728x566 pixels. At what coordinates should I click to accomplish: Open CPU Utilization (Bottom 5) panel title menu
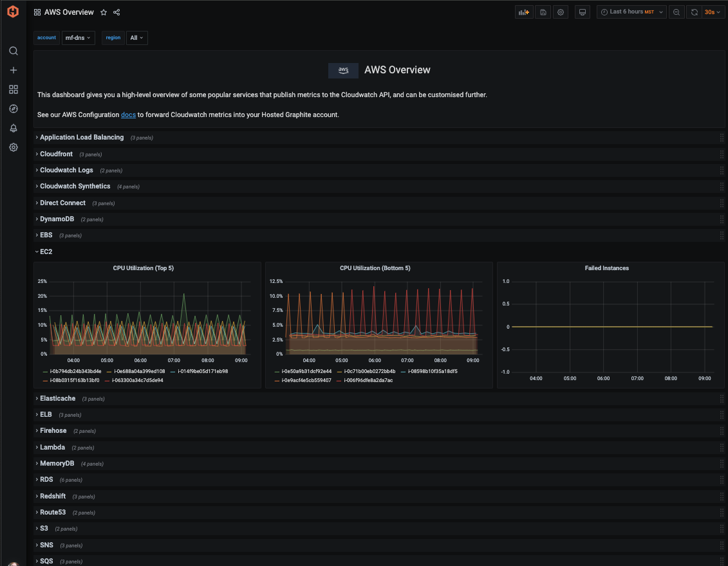[375, 268]
